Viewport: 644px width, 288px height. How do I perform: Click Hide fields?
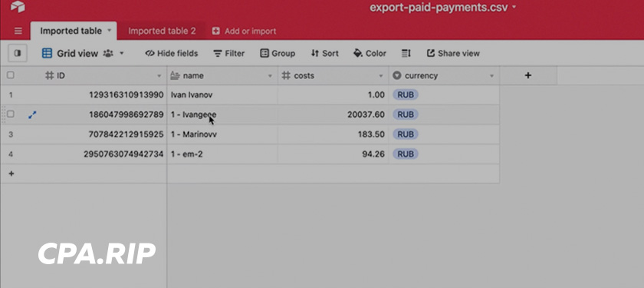point(172,53)
